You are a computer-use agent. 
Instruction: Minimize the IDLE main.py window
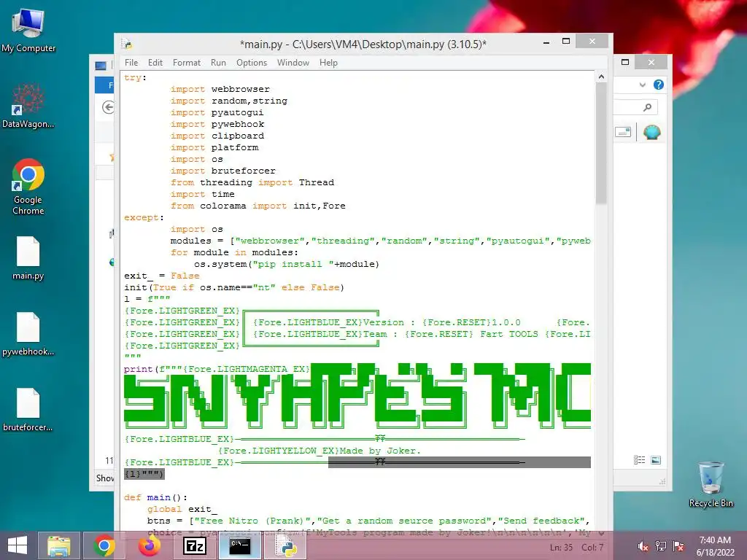tap(546, 42)
